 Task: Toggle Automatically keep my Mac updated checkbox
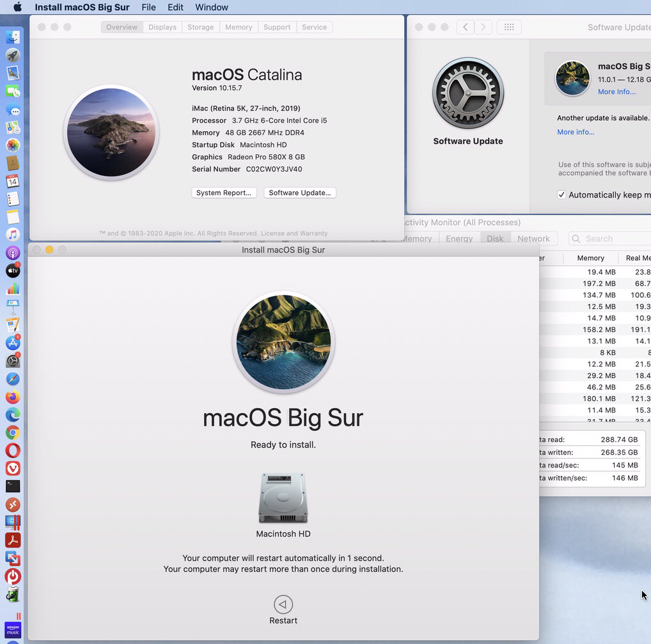point(561,195)
